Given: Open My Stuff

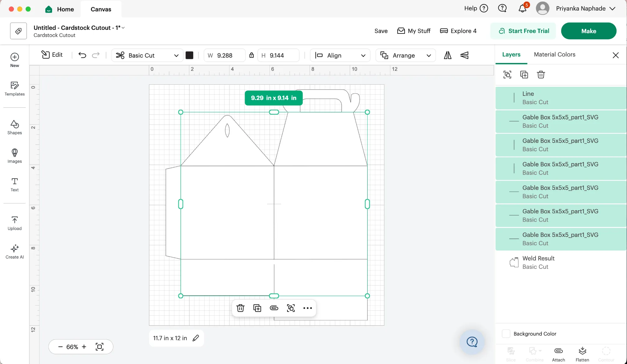Looking at the screenshot, I should tap(414, 31).
